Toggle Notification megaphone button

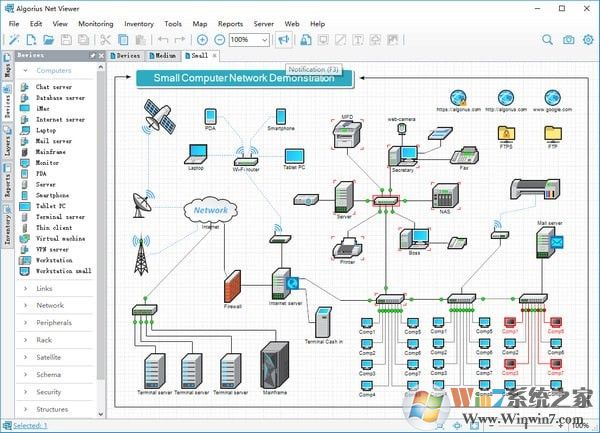click(x=284, y=40)
